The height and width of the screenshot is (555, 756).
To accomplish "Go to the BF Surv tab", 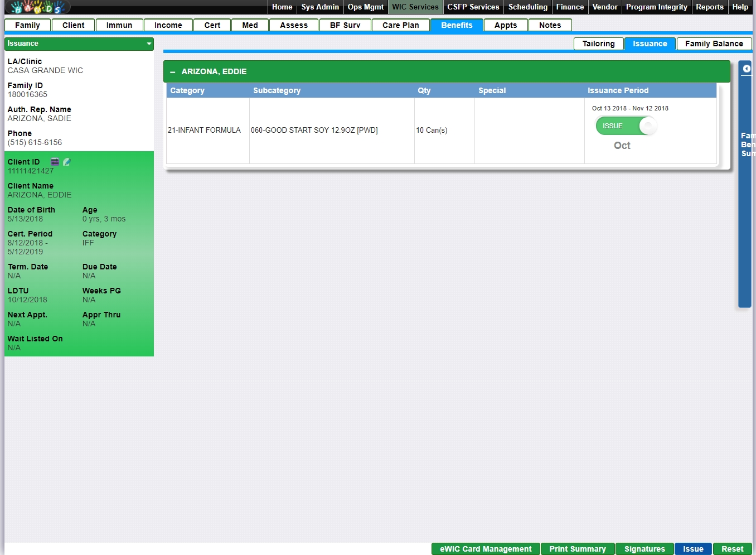I will pyautogui.click(x=345, y=25).
